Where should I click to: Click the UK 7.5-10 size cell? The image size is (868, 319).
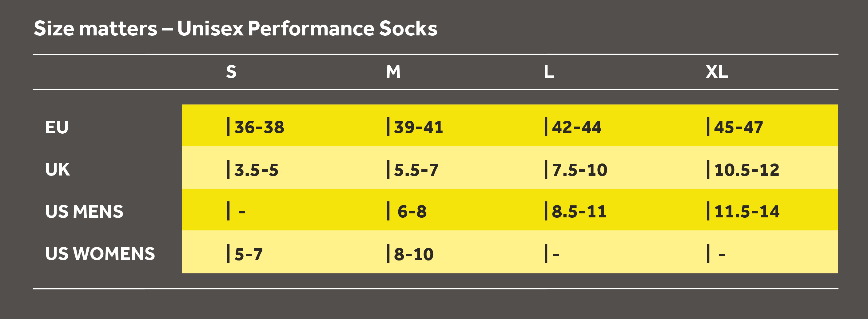579,170
